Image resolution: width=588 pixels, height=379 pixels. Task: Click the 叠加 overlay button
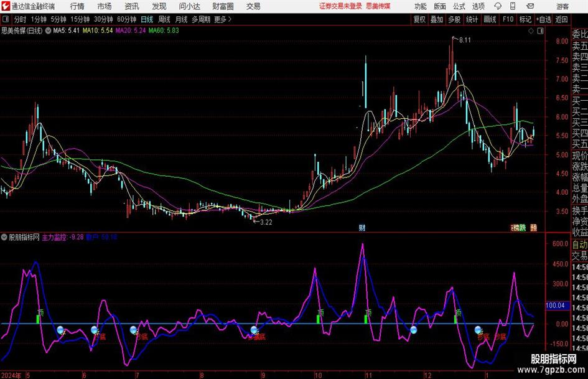437,19
